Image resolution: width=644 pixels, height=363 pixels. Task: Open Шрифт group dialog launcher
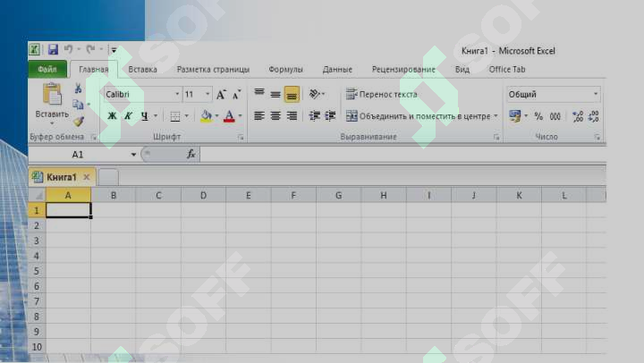(x=241, y=138)
